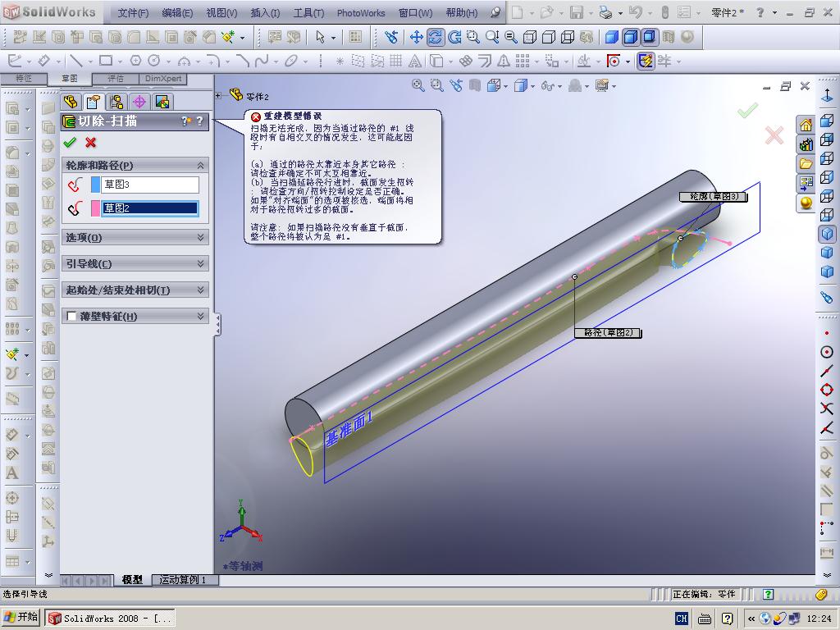The width and height of the screenshot is (840, 630).
Task: Open the 文件(F) menu
Action: tap(133, 13)
